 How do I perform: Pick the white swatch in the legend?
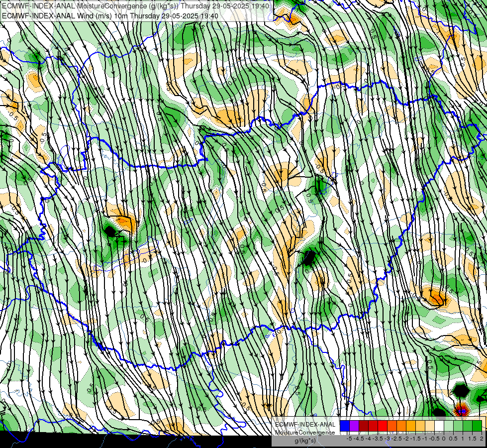439,426
